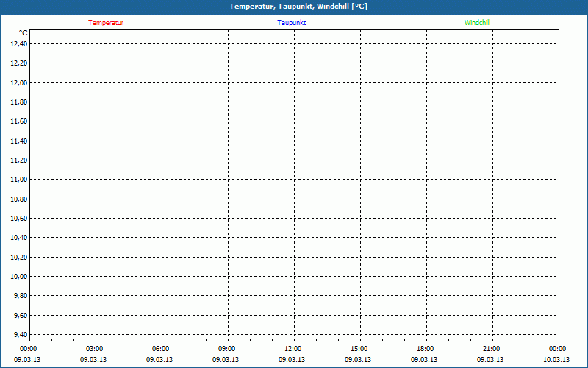Click the 10,80 y-axis value
Viewport: 588px width, 368px height.
click(19, 199)
